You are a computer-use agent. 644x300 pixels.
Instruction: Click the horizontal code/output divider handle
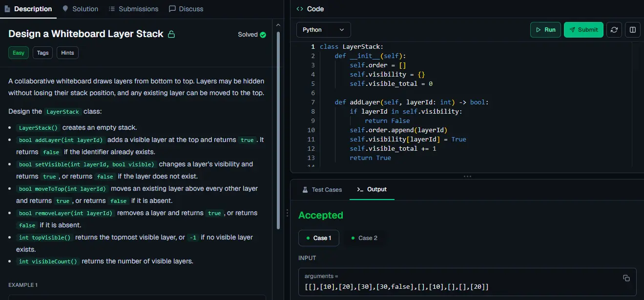[x=467, y=176]
